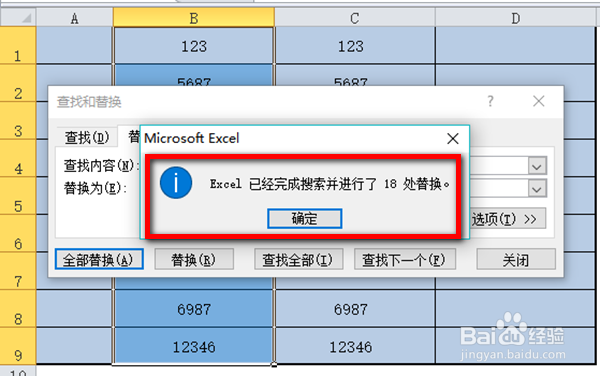
Task: Click cell C9 containing 12346
Action: coord(355,346)
